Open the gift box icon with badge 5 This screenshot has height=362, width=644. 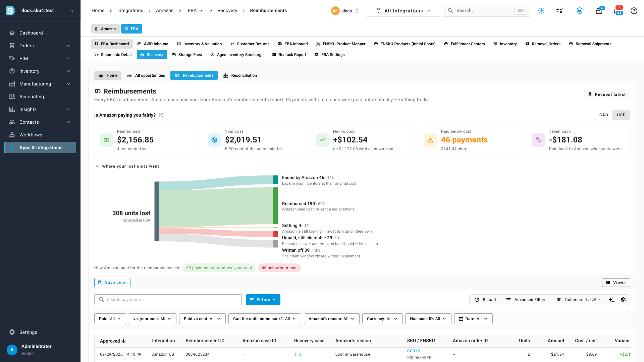point(599,11)
